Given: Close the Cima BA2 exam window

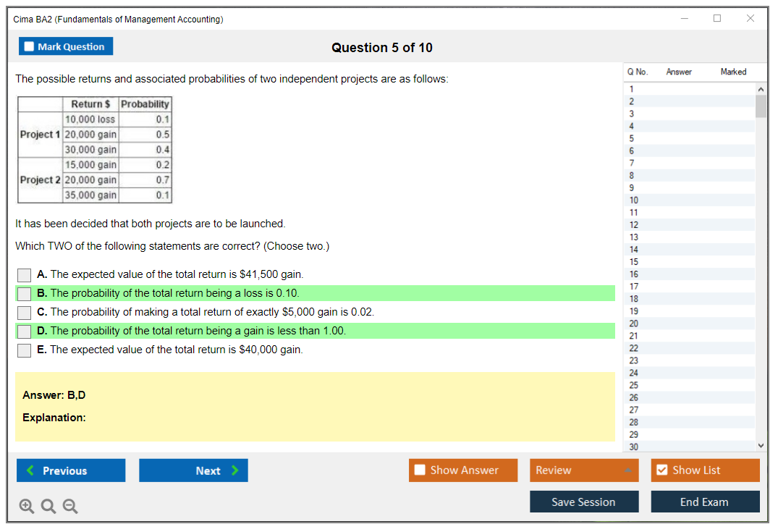Looking at the screenshot, I should [750, 19].
